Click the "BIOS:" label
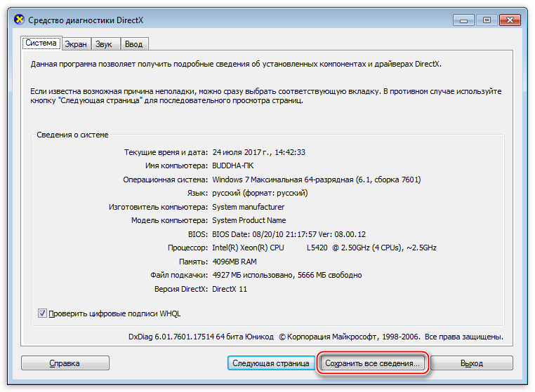The height and width of the screenshot is (392, 535). [198, 234]
